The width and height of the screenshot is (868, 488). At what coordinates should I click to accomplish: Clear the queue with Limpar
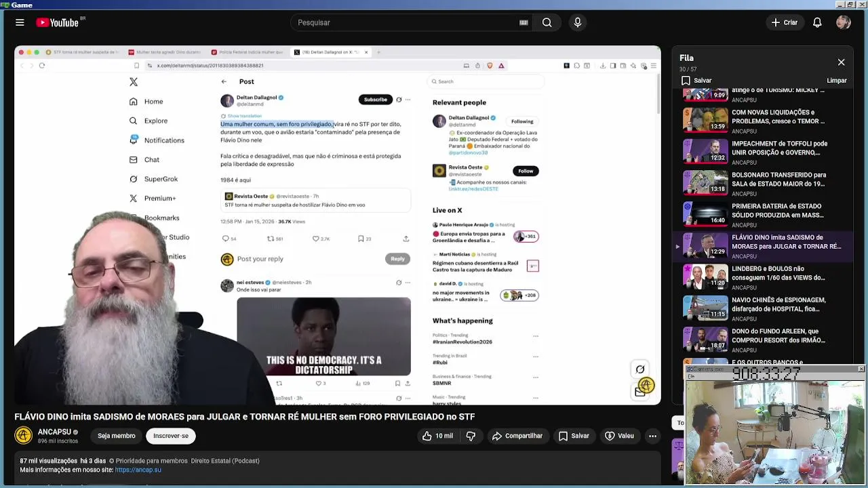tap(837, 81)
